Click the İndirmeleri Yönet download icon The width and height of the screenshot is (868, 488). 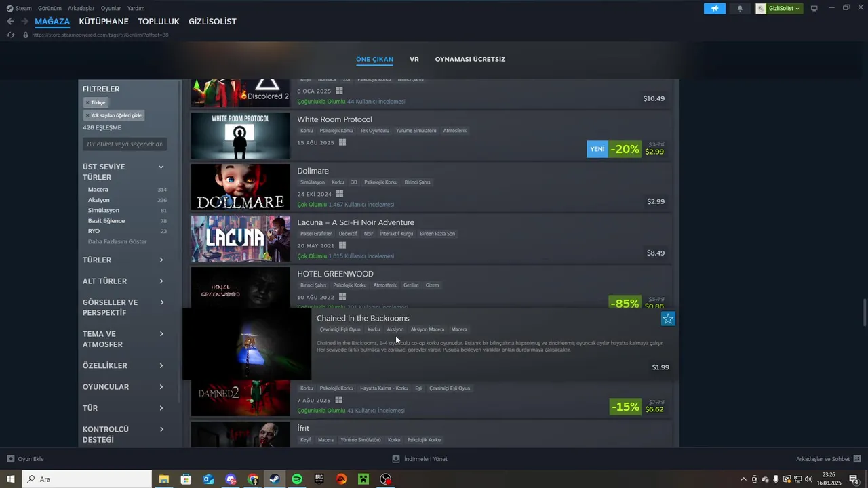pos(396,459)
